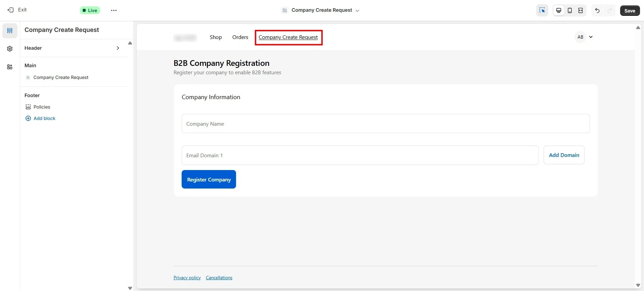The image size is (644, 291).
Task: Click the undo arrow icon
Action: click(597, 10)
